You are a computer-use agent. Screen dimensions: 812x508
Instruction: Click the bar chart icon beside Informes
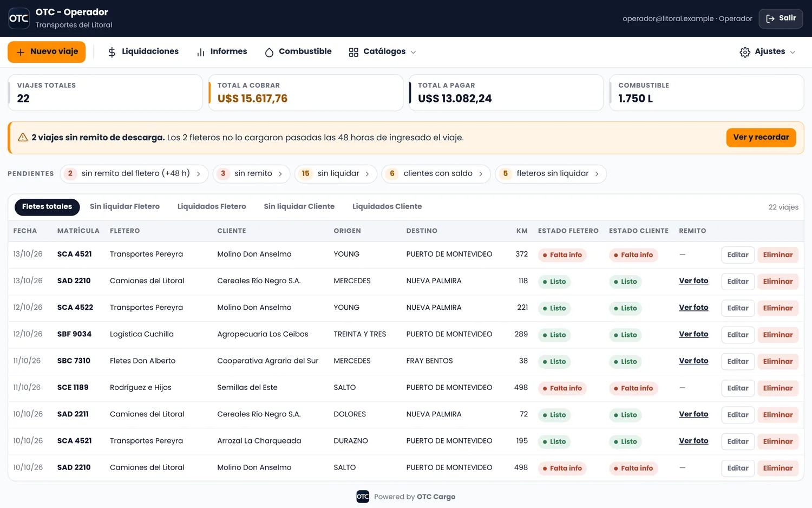[201, 52]
